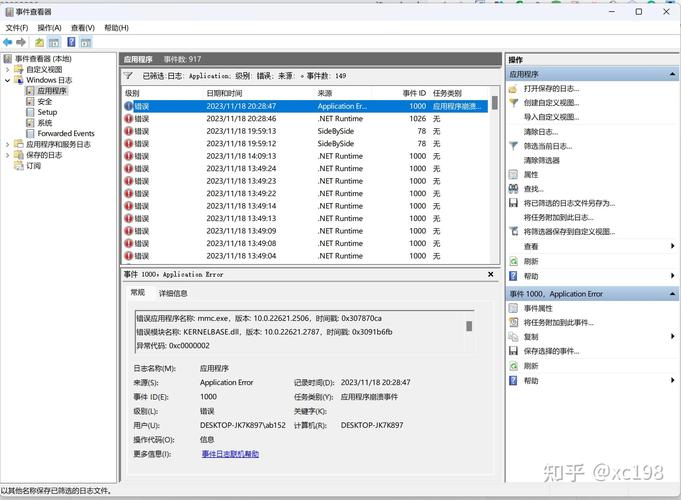This screenshot has width=681, height=500.
Task: Select 系统 log in the tree
Action: (44, 123)
